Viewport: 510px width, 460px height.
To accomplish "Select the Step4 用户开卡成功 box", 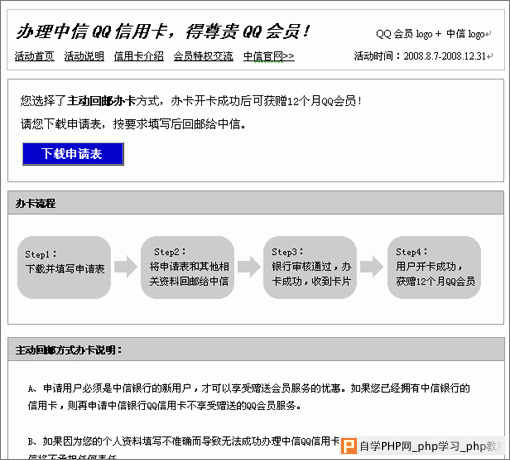I will pos(434,267).
